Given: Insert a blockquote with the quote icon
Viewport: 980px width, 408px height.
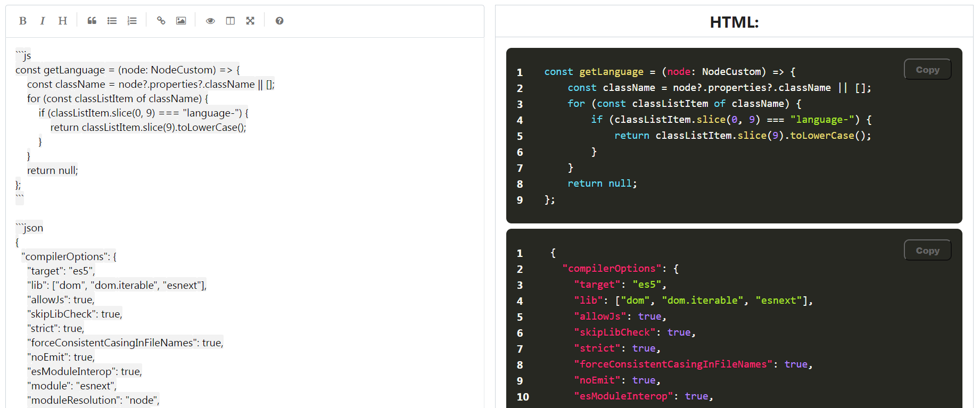Looking at the screenshot, I should click(92, 21).
